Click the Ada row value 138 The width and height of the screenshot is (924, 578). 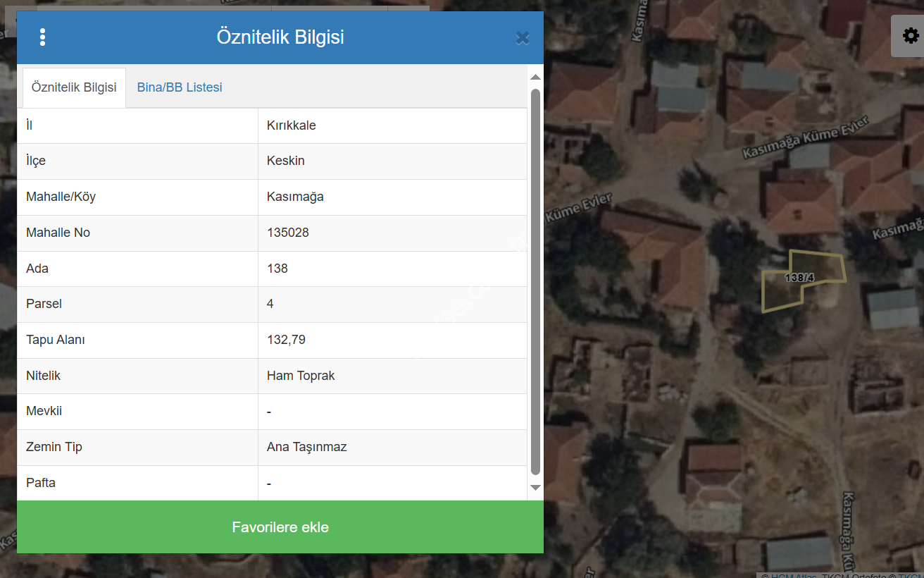click(277, 269)
